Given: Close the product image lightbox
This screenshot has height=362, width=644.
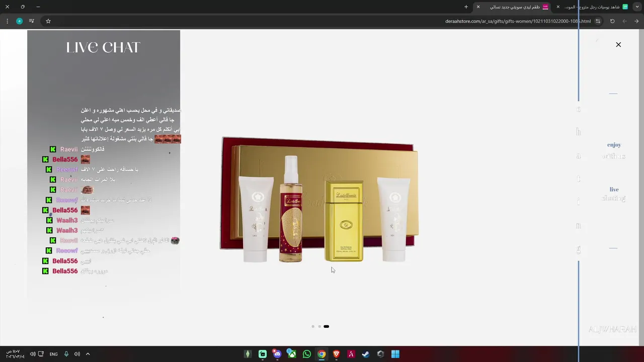Looking at the screenshot, I should [618, 45].
